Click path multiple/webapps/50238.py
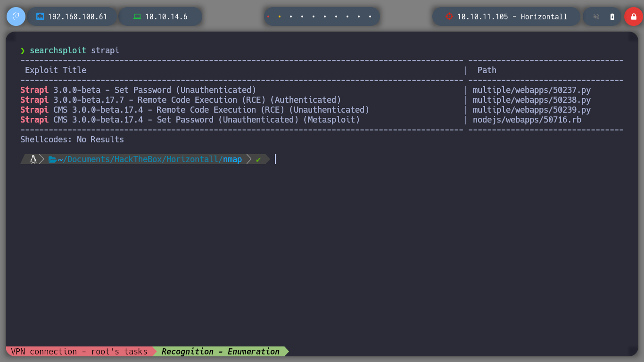Image resolution: width=644 pixels, height=362 pixels. 532,100
